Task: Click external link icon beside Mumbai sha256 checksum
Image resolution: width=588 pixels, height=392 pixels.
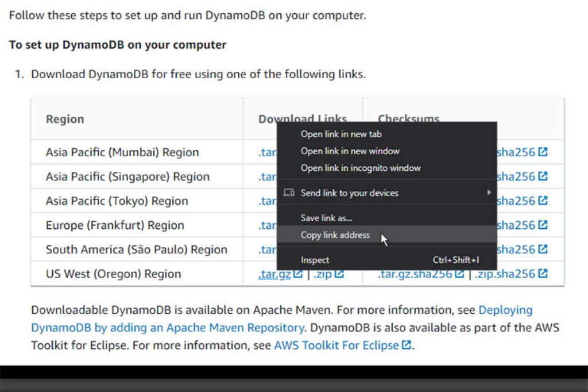Action: pyautogui.click(x=543, y=152)
